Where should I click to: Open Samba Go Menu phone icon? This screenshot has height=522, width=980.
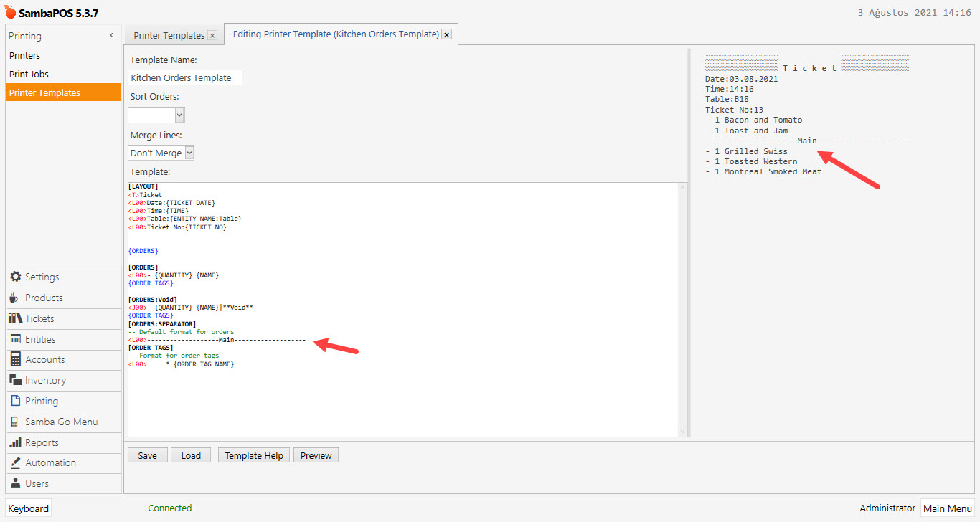tap(15, 422)
